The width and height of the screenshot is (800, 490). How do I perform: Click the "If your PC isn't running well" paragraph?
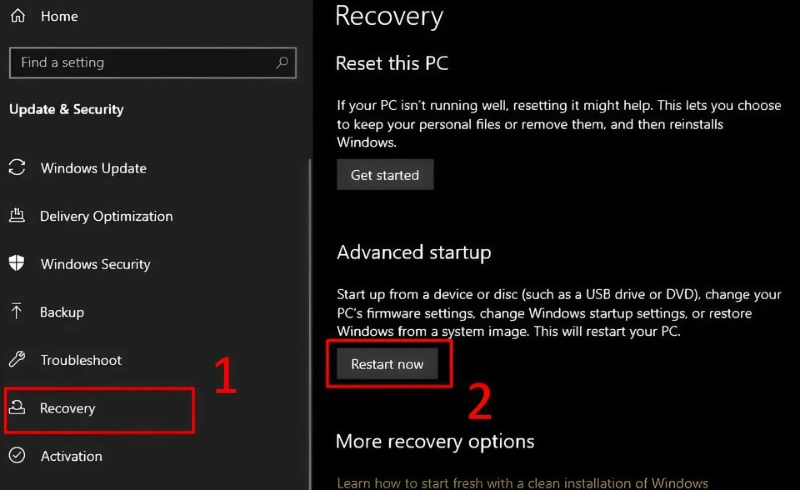click(x=559, y=124)
